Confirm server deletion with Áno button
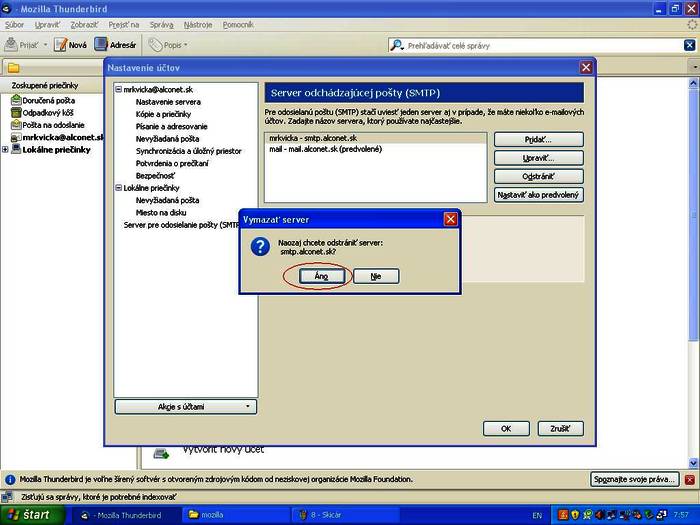The height and width of the screenshot is (525, 700). [x=321, y=276]
